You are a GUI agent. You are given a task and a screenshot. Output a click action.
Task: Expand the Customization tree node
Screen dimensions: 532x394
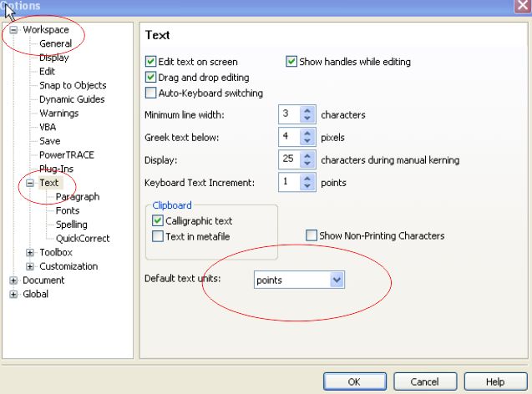coord(30,266)
